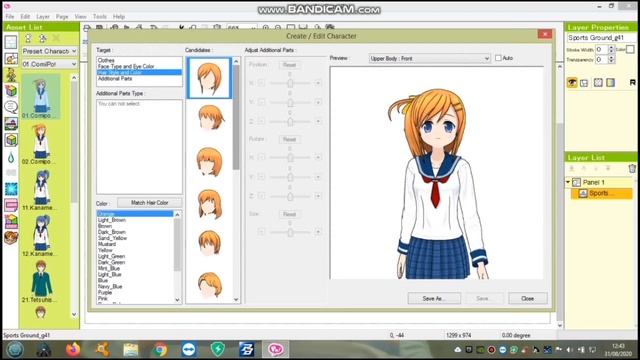Choose Purple hair color
This screenshot has width=640, height=360.
point(105,293)
